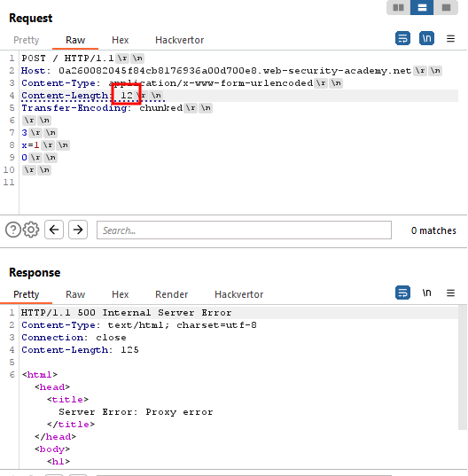The height and width of the screenshot is (476, 468).
Task: Open the Request Hackvertor tab
Action: coord(179,40)
